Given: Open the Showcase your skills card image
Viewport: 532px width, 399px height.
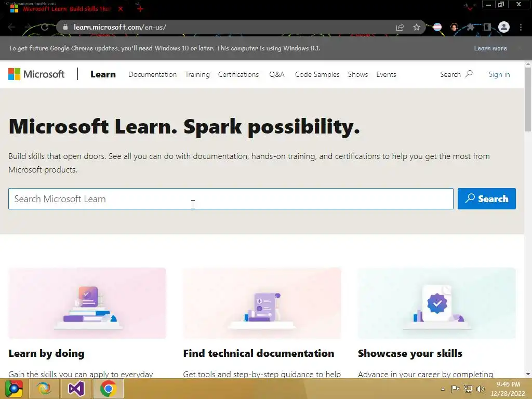Looking at the screenshot, I should 436,303.
